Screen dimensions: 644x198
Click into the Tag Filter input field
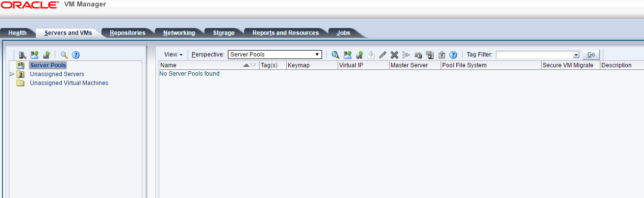tap(534, 55)
